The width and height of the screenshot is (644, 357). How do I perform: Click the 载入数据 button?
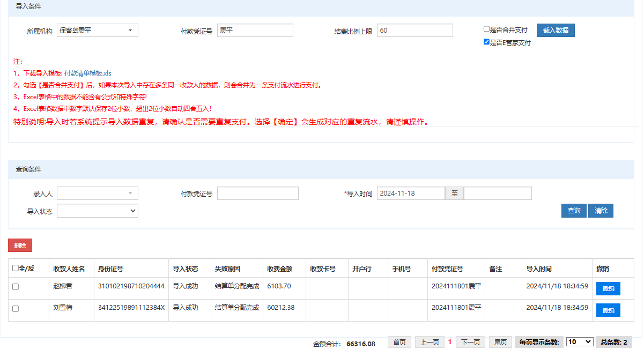[555, 31]
